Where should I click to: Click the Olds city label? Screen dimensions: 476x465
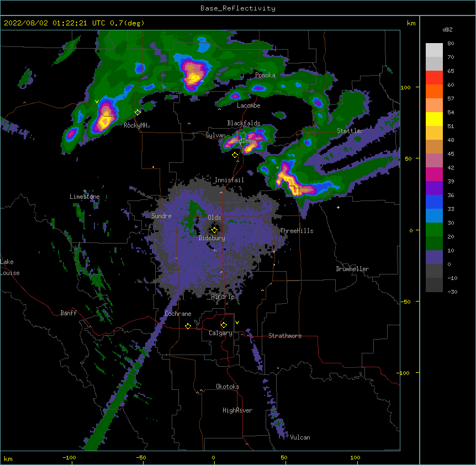214,218
